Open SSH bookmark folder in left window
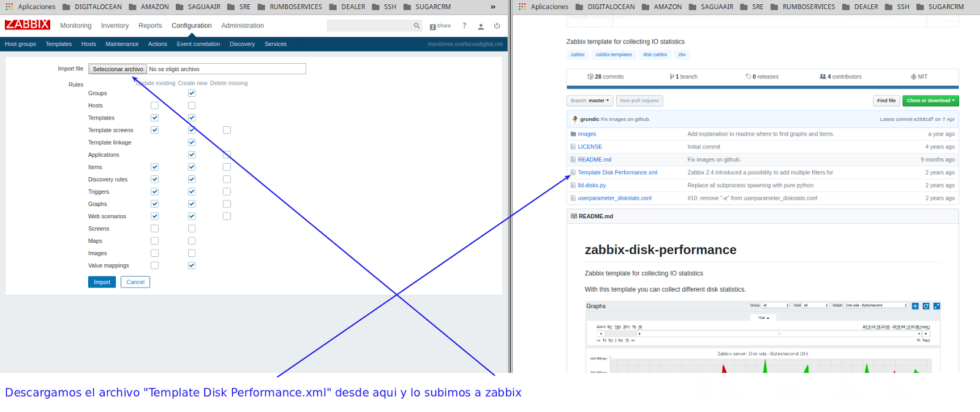The image size is (980, 412). [x=384, y=7]
